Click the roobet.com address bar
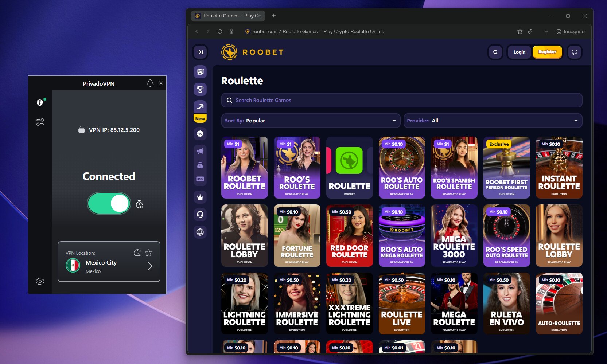This screenshot has height=364, width=607. coord(318,31)
